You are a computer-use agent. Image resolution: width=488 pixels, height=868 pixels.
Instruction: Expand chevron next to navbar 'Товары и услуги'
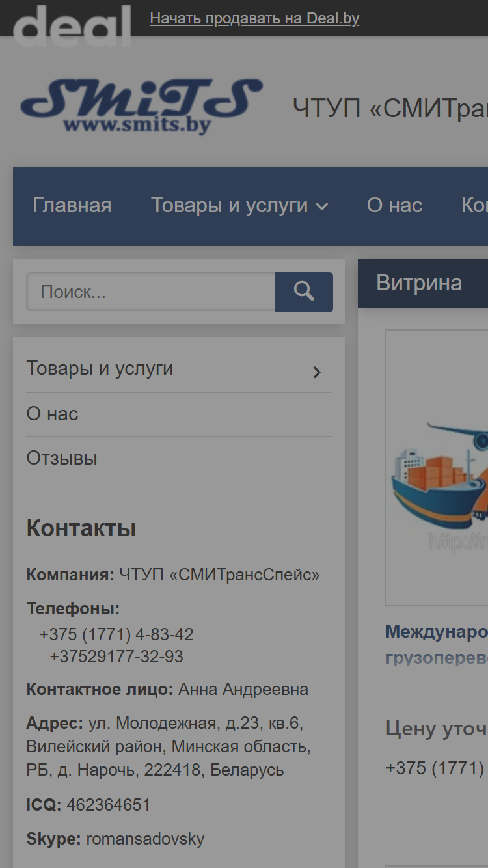(x=322, y=207)
